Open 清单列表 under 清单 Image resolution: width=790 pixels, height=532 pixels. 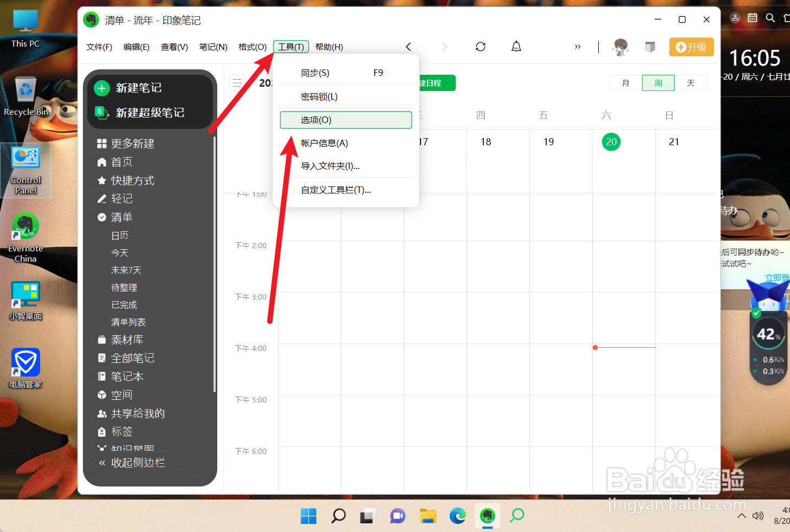(128, 322)
